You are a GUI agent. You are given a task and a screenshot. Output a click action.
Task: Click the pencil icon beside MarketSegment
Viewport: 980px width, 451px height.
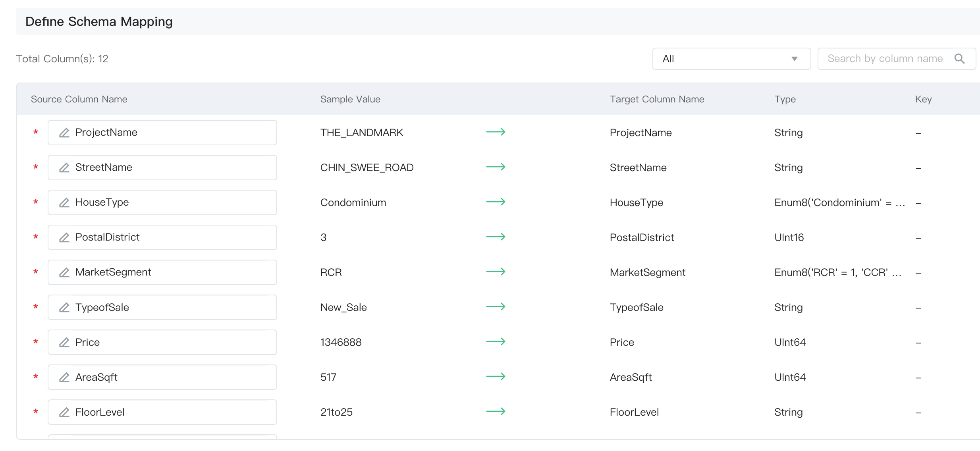coord(64,272)
